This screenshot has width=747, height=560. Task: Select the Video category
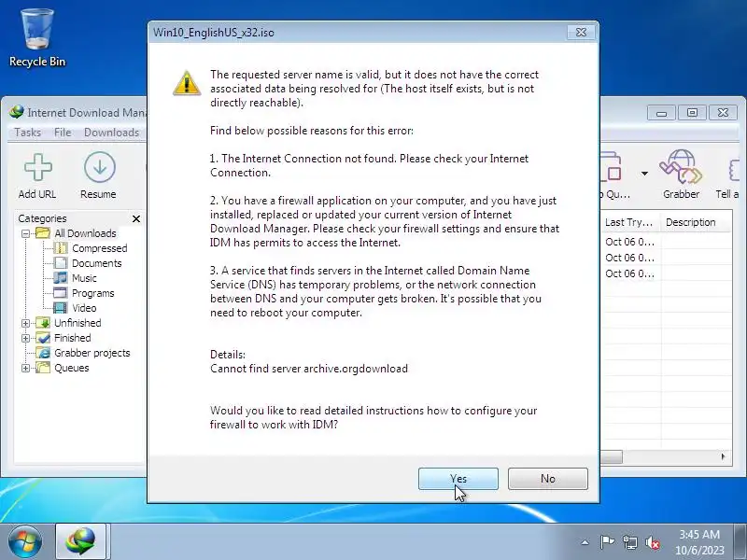coord(84,308)
